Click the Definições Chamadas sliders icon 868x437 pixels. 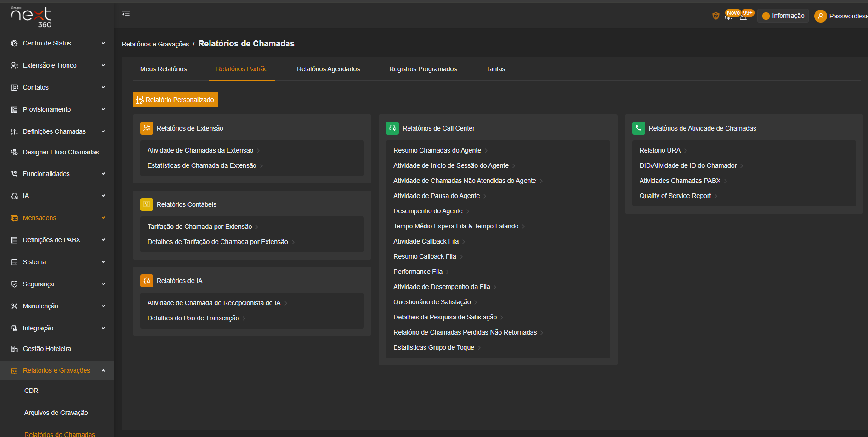[x=14, y=131]
